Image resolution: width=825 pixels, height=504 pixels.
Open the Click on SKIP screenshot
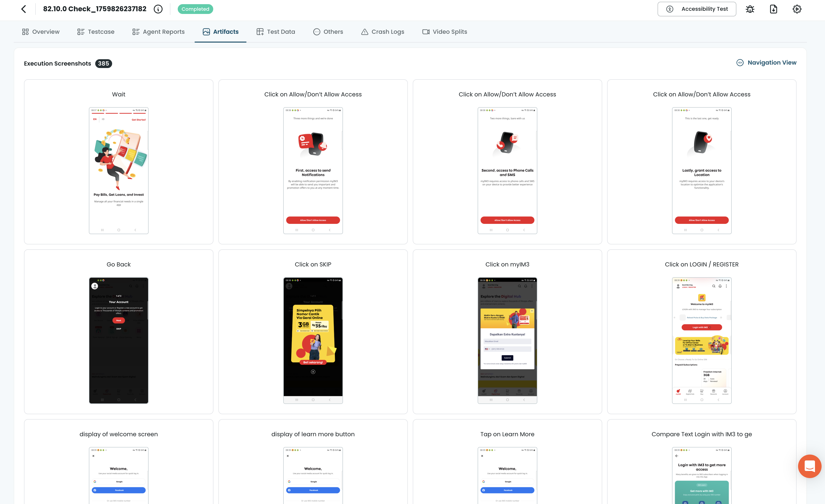[313, 340]
